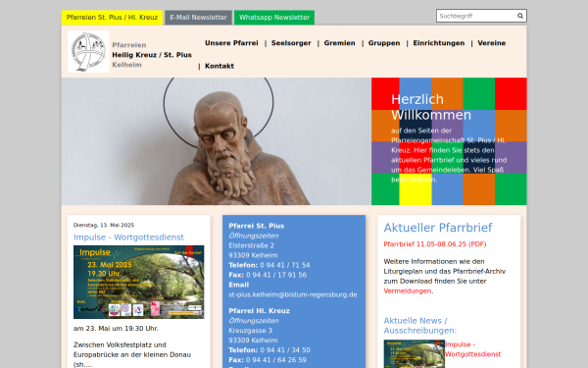Open Unsere Pfarrei menu
Viewport: 588px width, 368px height.
(x=231, y=43)
